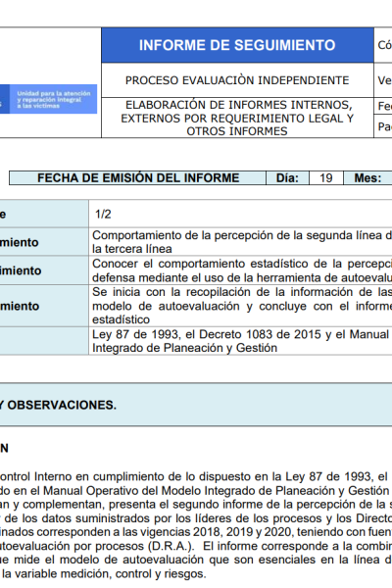
Task: Click the ELABORACIÓN DE INFORMES INTERNOS text
Action: pos(239,105)
